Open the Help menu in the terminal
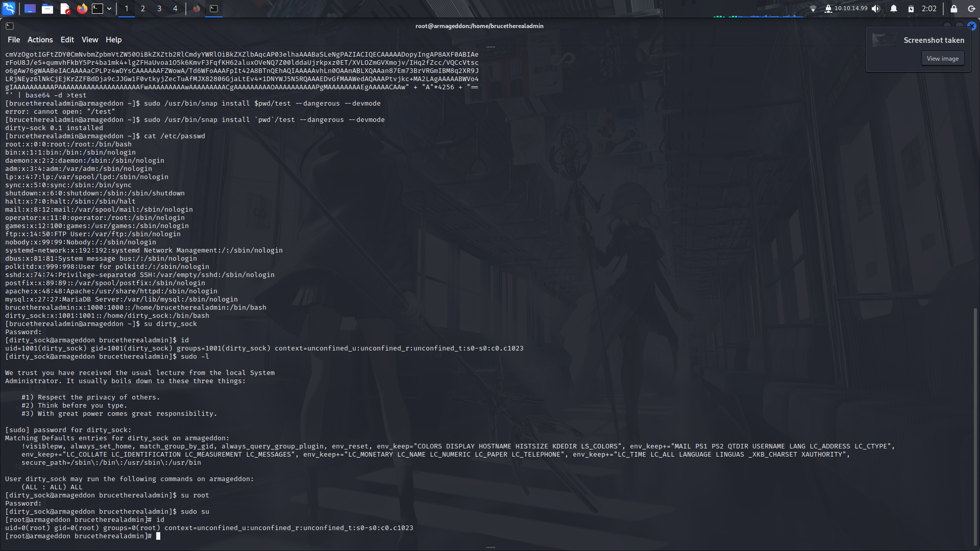Image resolution: width=980 pixels, height=551 pixels. pos(113,39)
